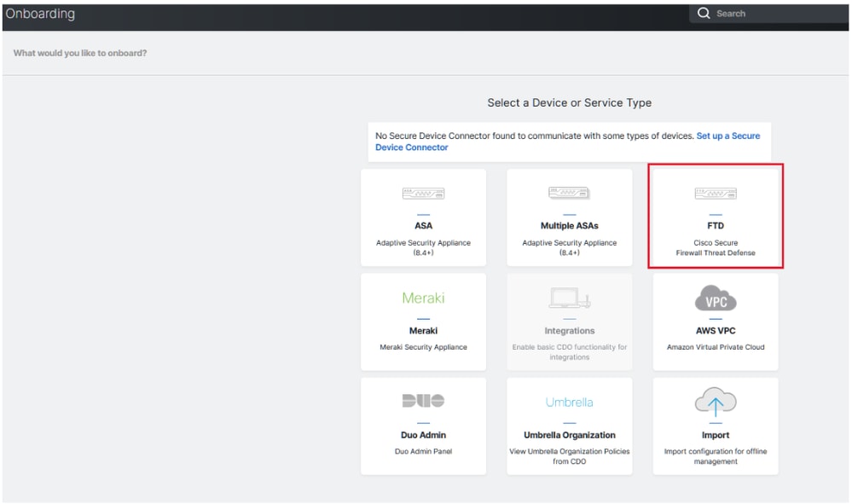The height and width of the screenshot is (504, 852).
Task: Click the Import cloud upload icon
Action: (x=716, y=402)
